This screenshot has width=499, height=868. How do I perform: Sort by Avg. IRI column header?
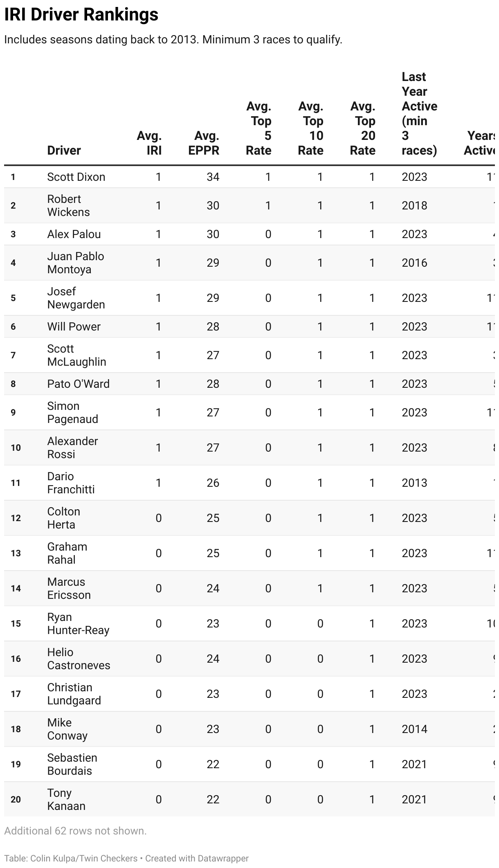149,143
